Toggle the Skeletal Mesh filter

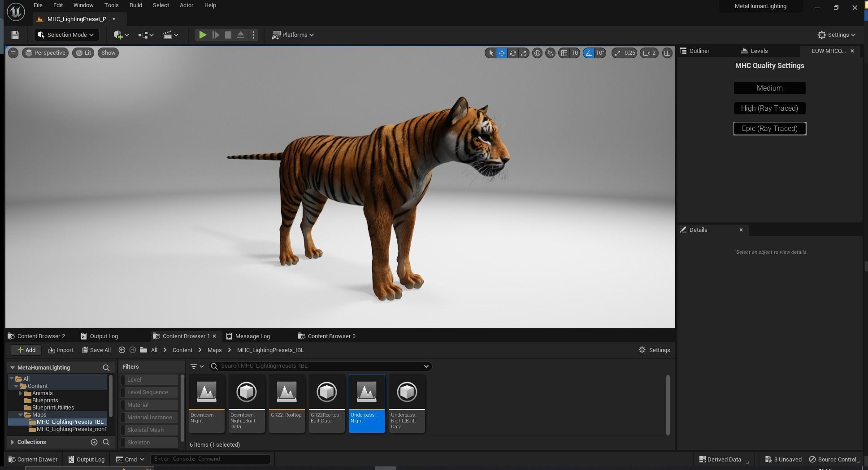[x=150, y=430]
